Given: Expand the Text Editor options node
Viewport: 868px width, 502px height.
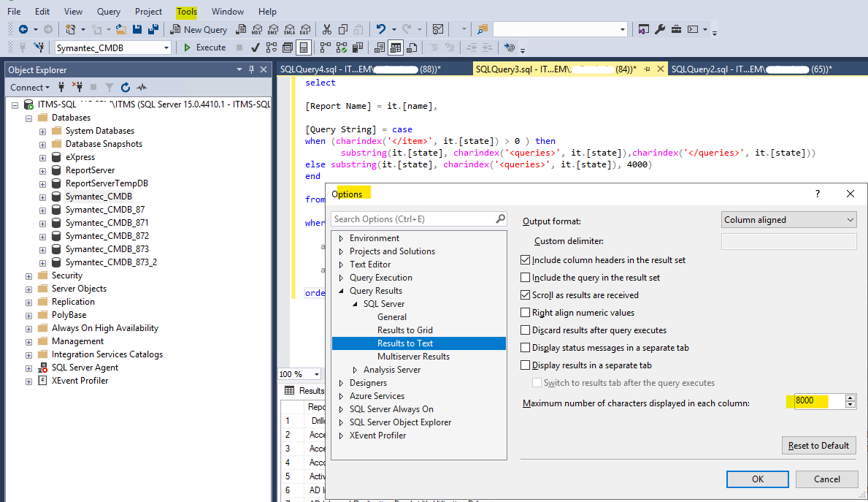Looking at the screenshot, I should (x=341, y=265).
